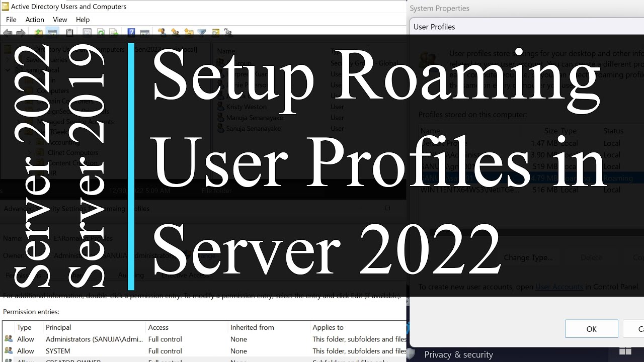644x362 pixels.
Task: Open the View menu
Action: [60, 20]
